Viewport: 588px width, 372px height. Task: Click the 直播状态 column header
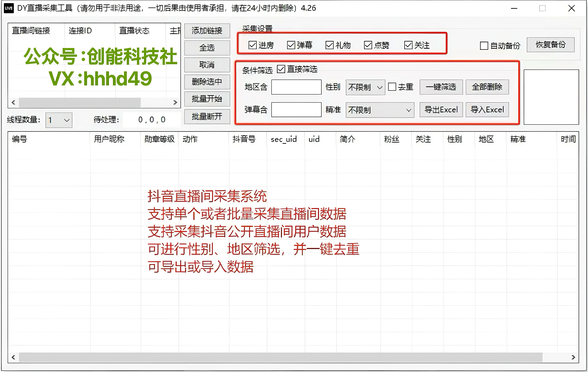click(140, 31)
